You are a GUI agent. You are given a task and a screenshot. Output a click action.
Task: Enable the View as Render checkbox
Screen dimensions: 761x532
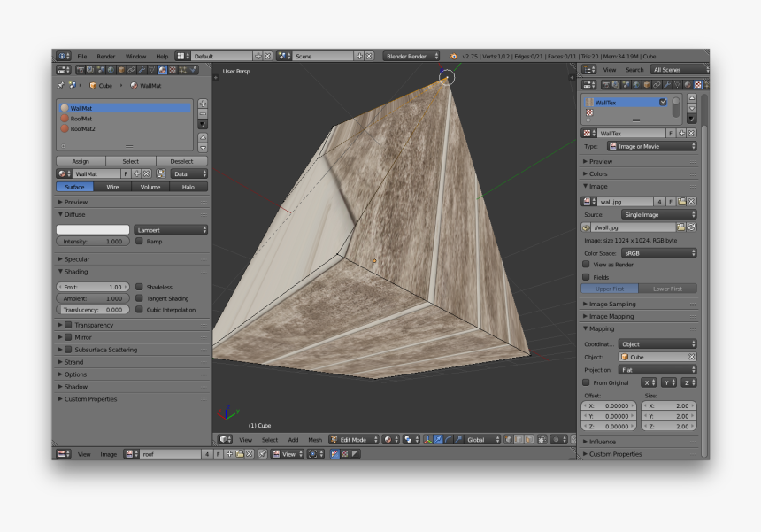pyautogui.click(x=587, y=265)
